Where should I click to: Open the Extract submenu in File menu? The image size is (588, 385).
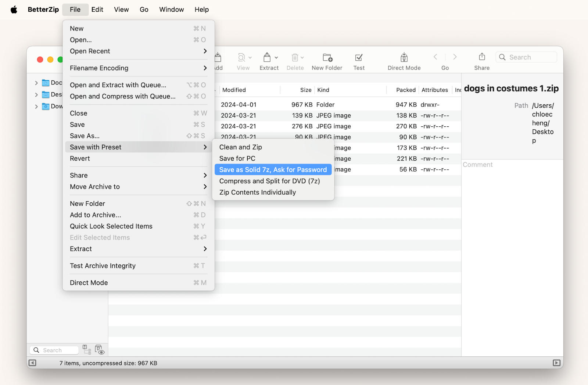139,249
